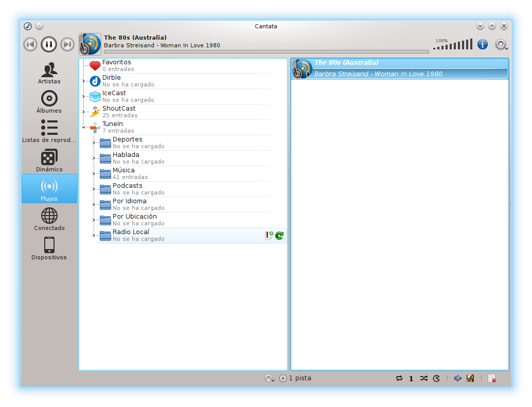The image size is (532, 407).
Task: Click the blue arrow queue icon
Action: click(x=458, y=379)
